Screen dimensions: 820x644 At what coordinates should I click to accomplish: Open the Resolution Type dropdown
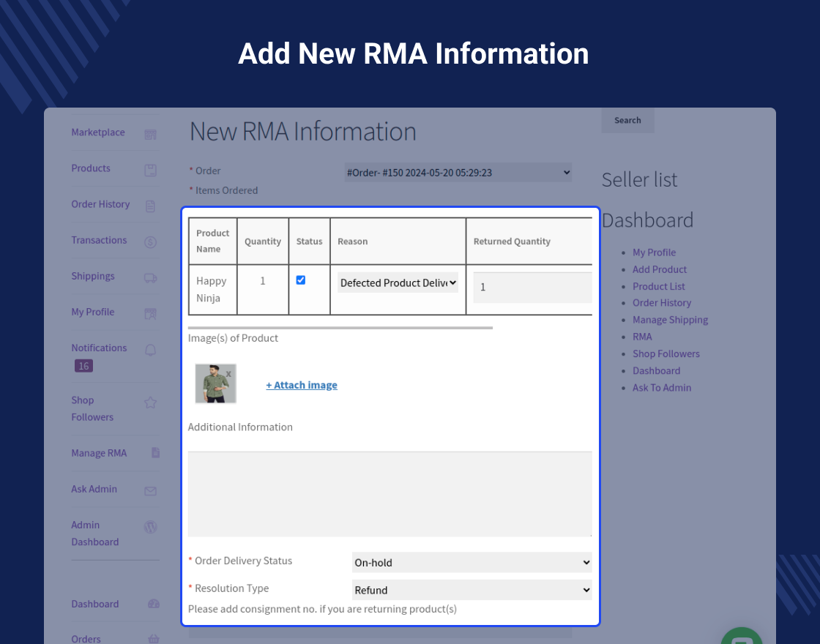(x=471, y=590)
